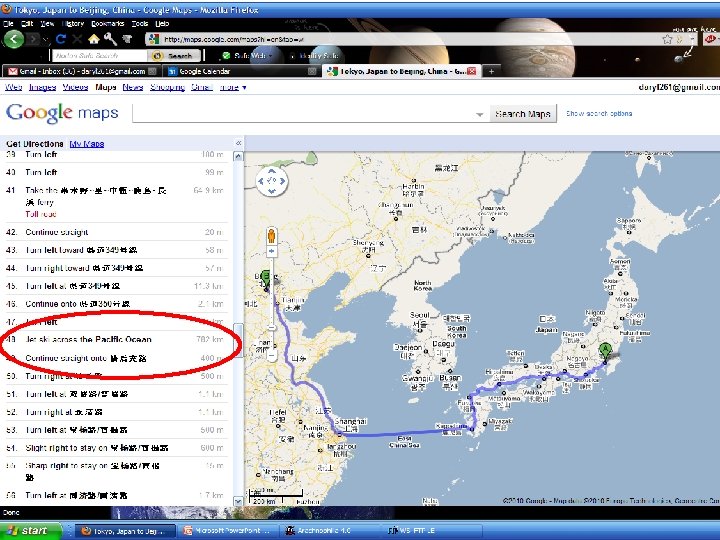Switch to Arachnophilia 4.0 taskbar button
The image size is (720, 540).
[x=329, y=531]
